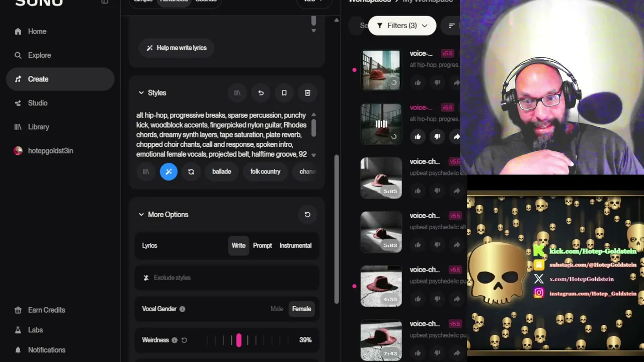Dislike the currently playing song
This screenshot has width=644, height=362.
point(437,136)
